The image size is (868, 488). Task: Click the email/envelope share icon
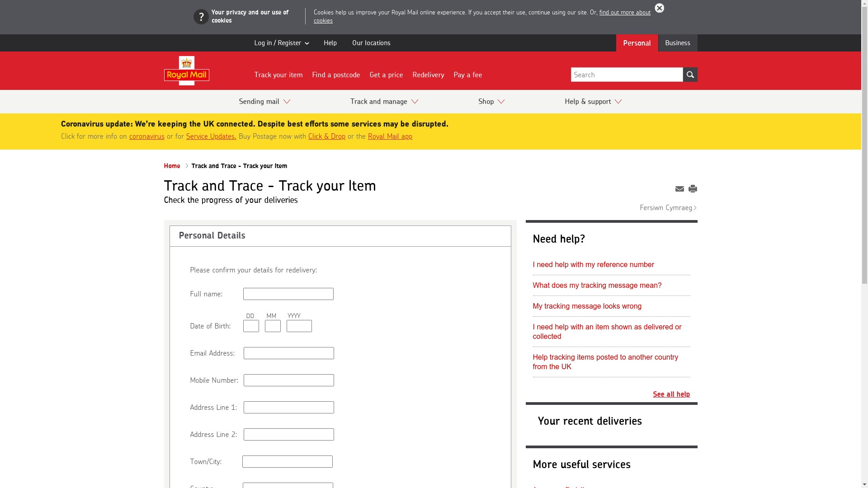(x=679, y=189)
